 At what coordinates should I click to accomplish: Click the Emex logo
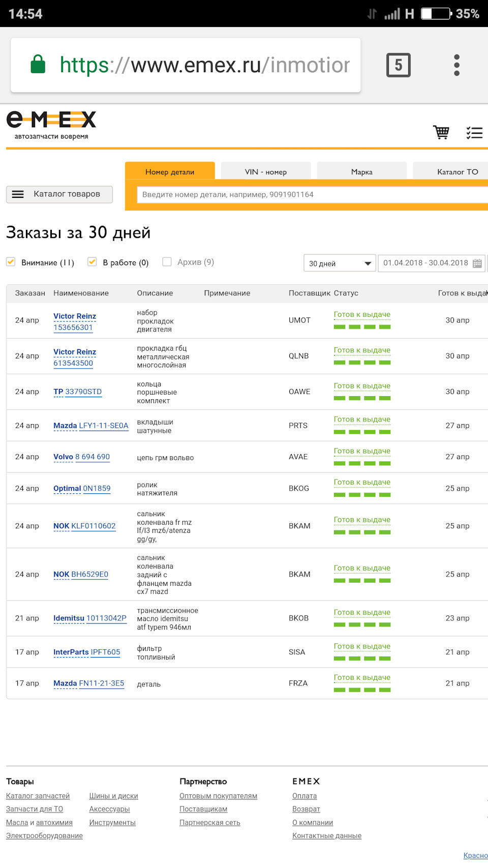pos(51,125)
